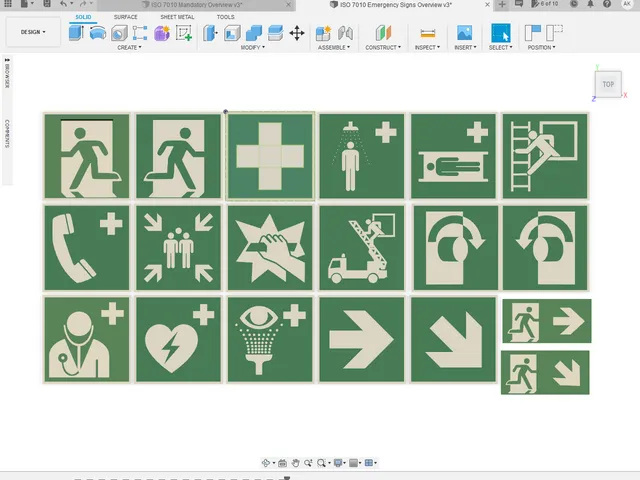Open the data panel grid icon
Image resolution: width=640 pixels, height=480 pixels.
[x=8, y=4]
